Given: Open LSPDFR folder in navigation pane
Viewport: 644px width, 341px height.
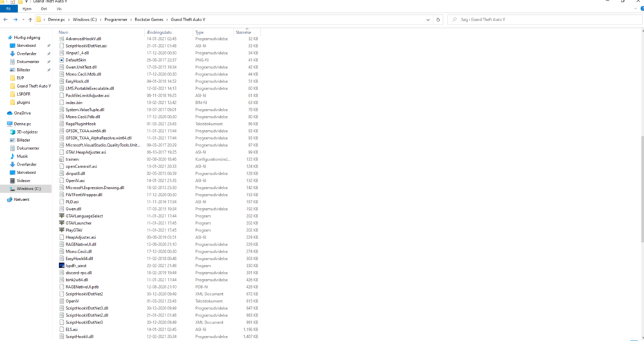Looking at the screenshot, I should click(23, 94).
